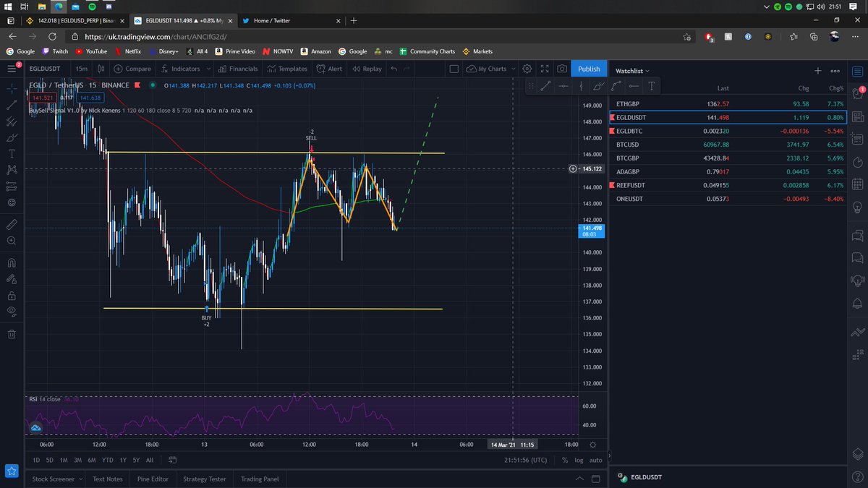The height and width of the screenshot is (488, 868).
Task: Click the Publish button
Action: click(x=588, y=69)
